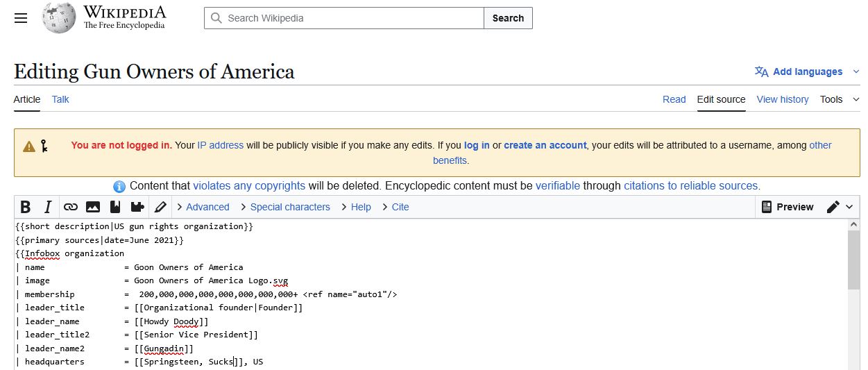868x370 pixels.
Task: Click the embedded image file icon
Action: pos(93,207)
